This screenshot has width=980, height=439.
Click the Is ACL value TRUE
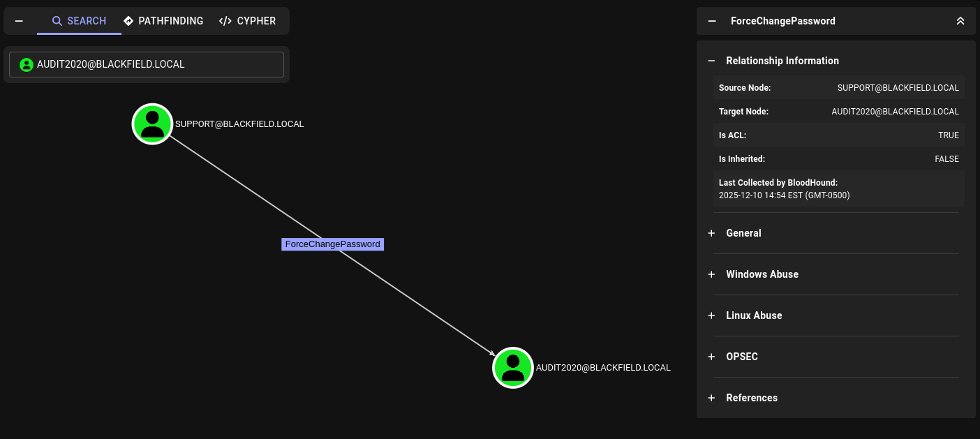pos(949,135)
